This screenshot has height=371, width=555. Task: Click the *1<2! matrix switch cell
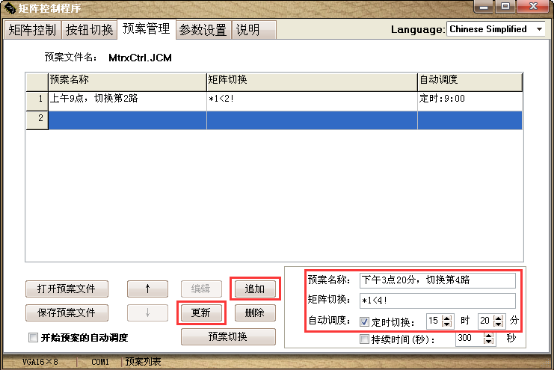(312, 101)
